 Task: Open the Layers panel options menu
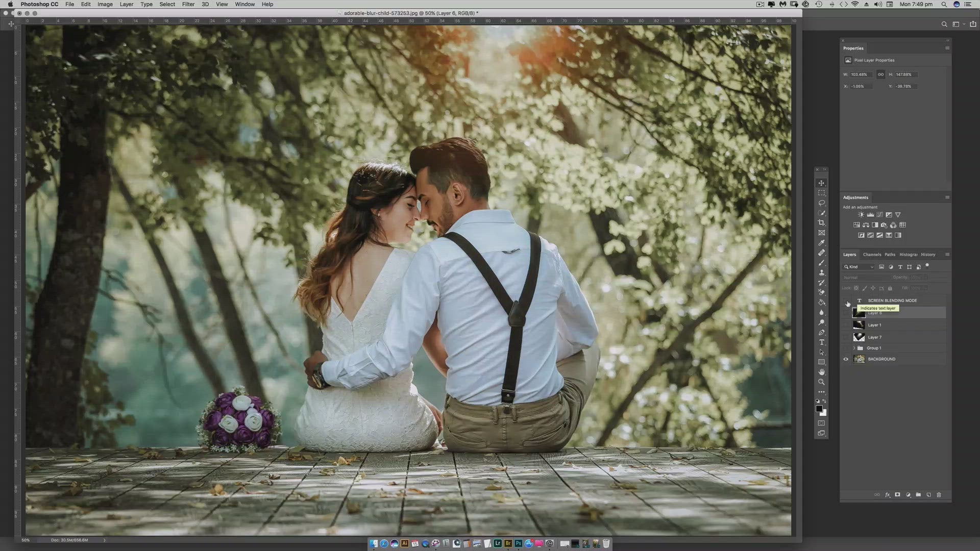click(947, 255)
